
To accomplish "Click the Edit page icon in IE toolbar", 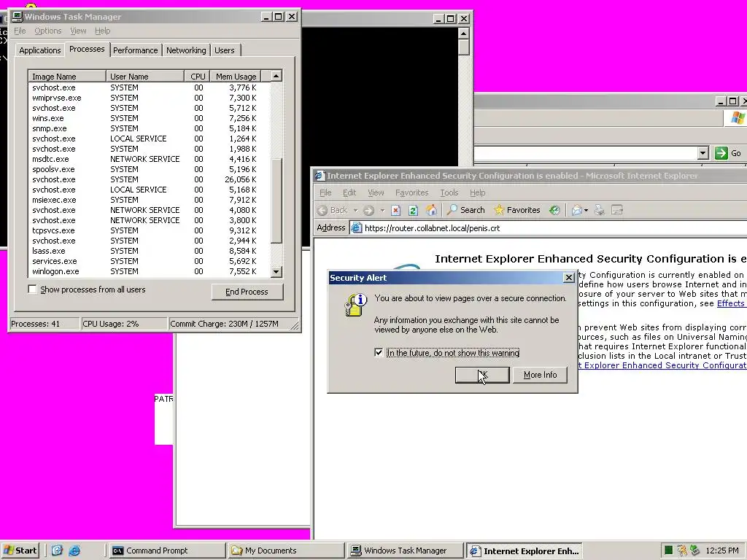I will point(617,210).
